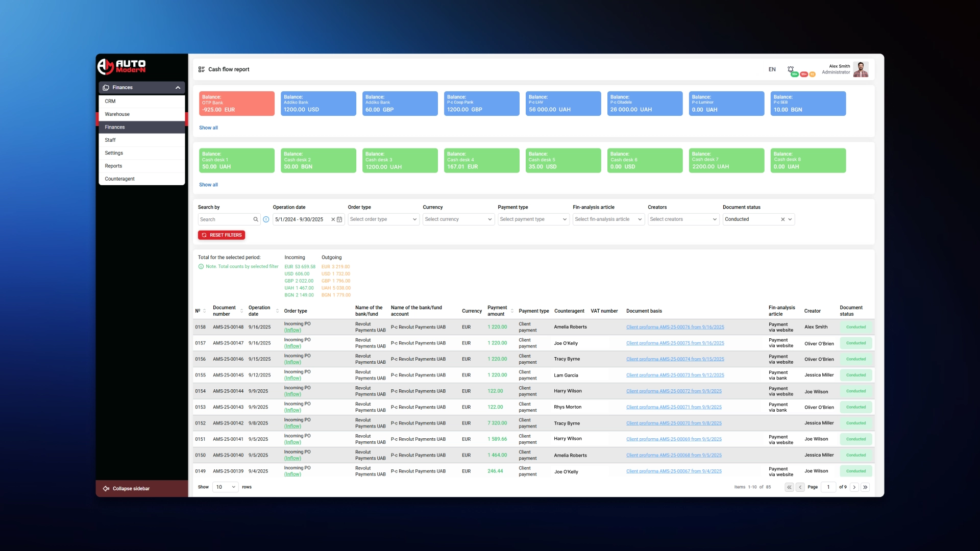This screenshot has height=551, width=980.
Task: Open the Order type dropdown
Action: click(x=383, y=219)
